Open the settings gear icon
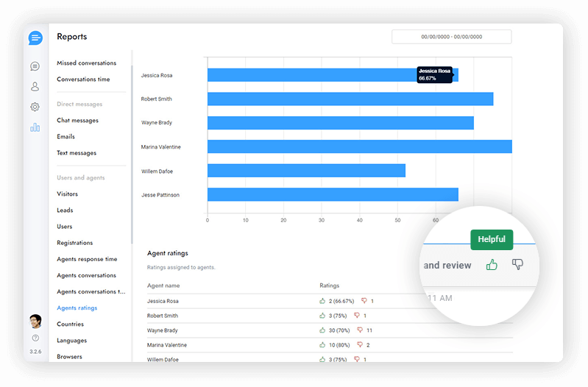This screenshot has height=387, width=588. coord(35,107)
